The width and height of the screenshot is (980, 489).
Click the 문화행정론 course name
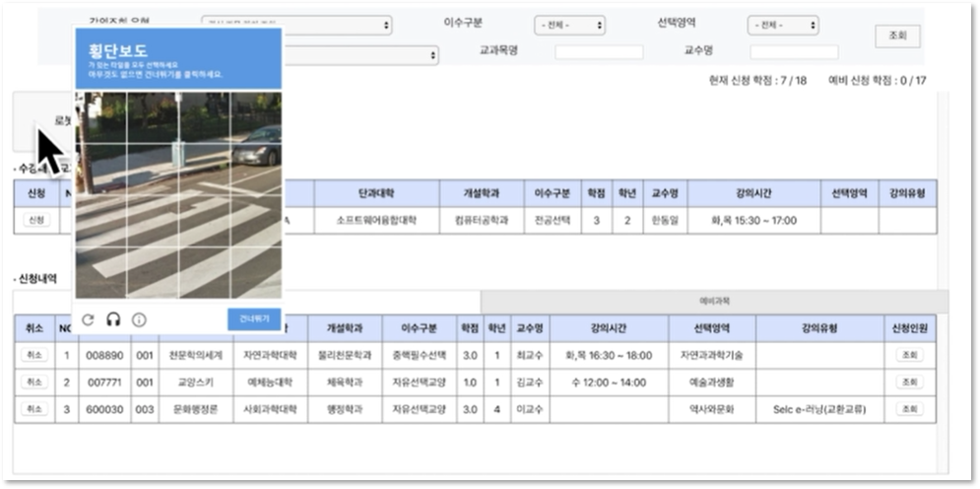coord(196,409)
